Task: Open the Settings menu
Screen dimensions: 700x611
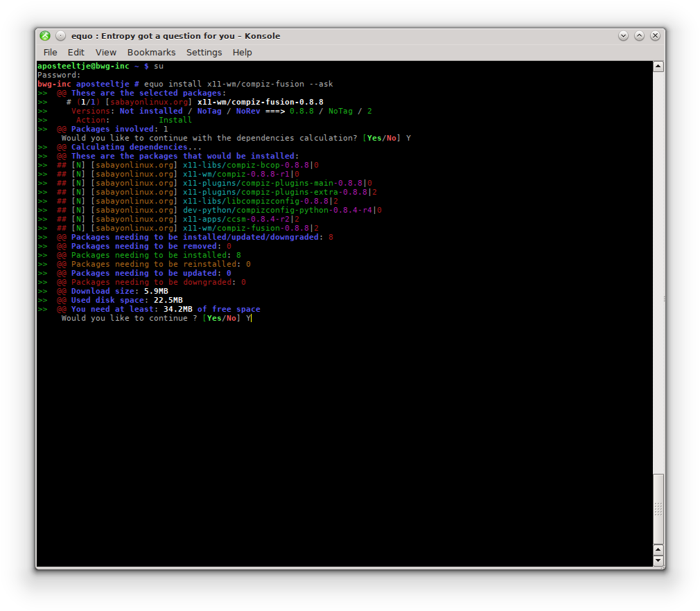Action: (204, 52)
